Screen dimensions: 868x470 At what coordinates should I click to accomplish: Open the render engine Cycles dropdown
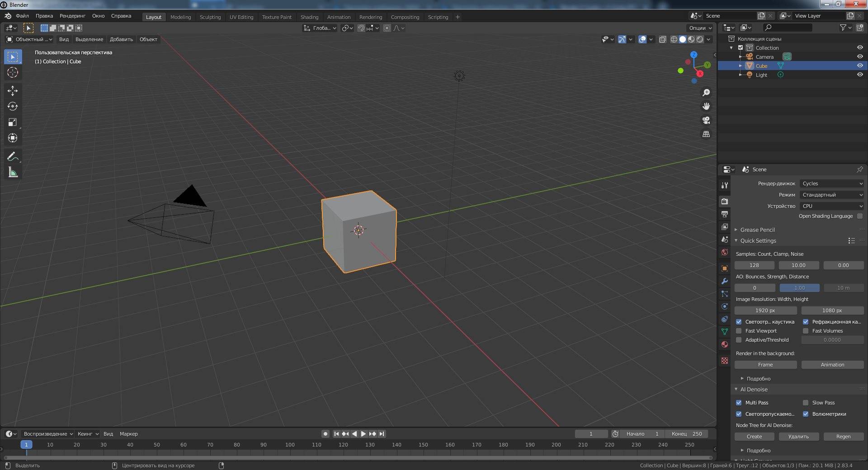coord(832,183)
